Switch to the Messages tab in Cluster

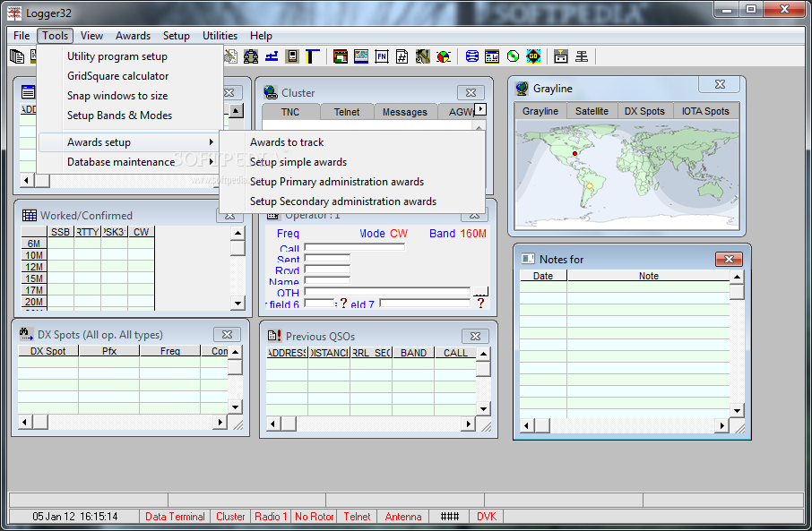point(405,112)
